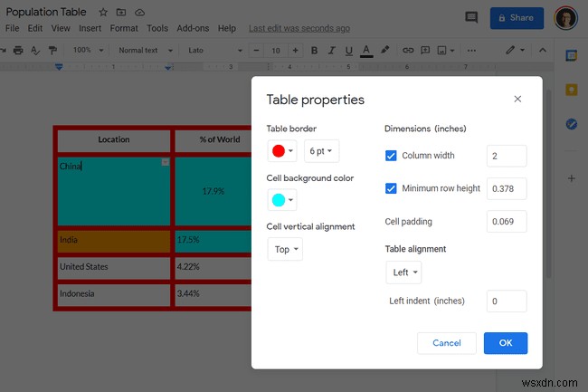
Task: Cancel the Table properties dialog
Action: coord(447,343)
